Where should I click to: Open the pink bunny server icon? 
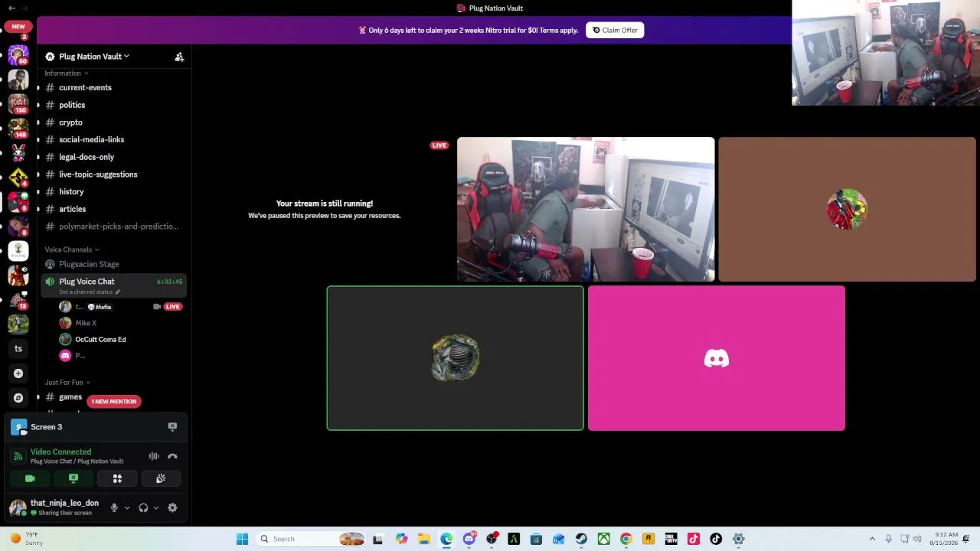click(18, 153)
